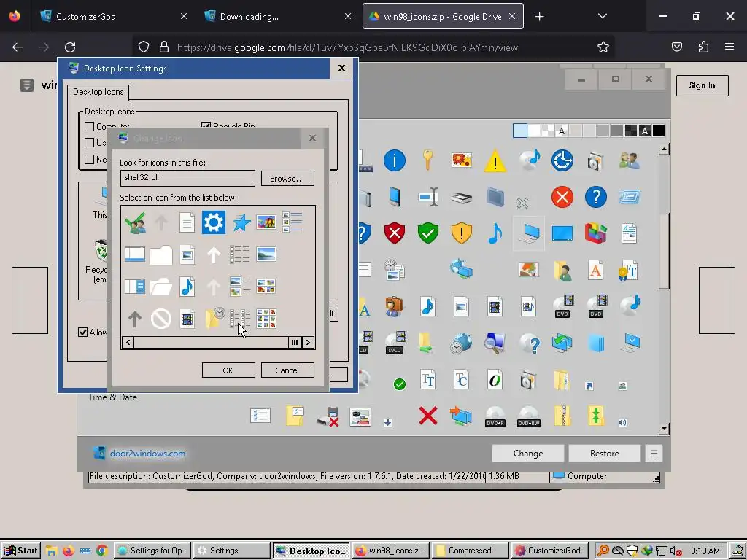Click the Change button in CustomizerGod
Screen dimensions: 747x560
tap(528, 454)
